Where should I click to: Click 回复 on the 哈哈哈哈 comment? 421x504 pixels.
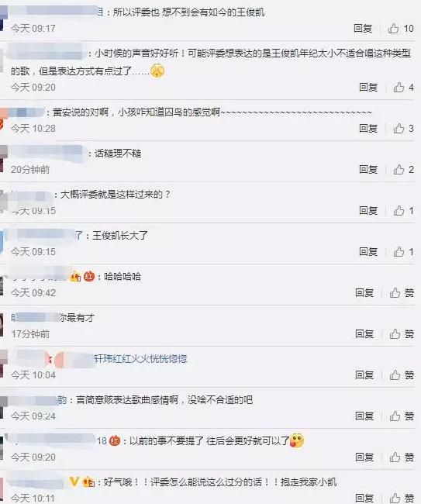(364, 293)
